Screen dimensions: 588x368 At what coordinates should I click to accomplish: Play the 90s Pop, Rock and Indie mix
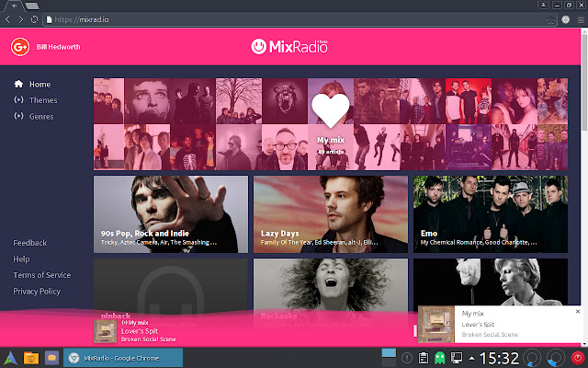[x=171, y=214]
